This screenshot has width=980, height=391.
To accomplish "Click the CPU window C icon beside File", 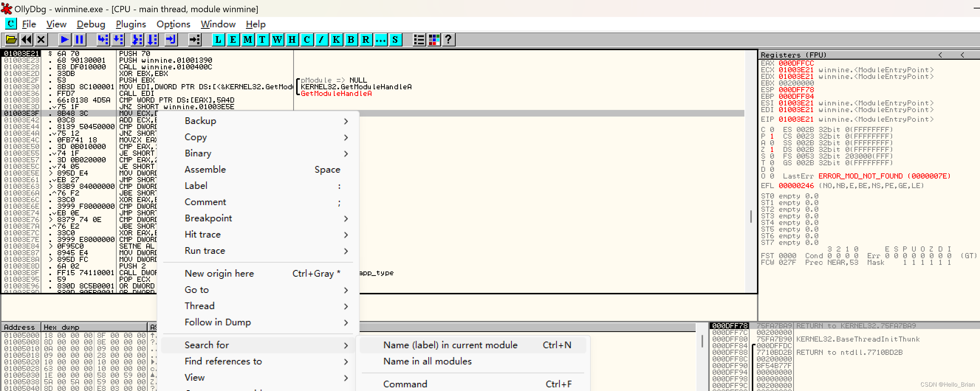I will tap(11, 24).
